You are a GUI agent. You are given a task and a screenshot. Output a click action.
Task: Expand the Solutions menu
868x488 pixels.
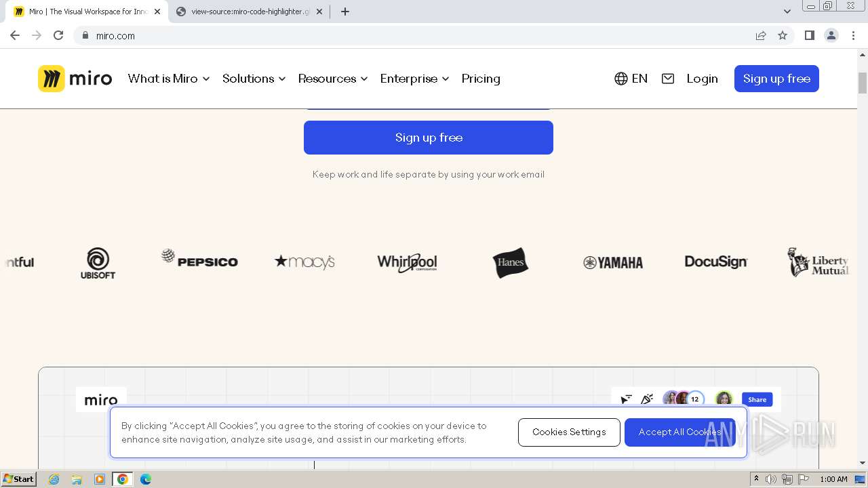(254, 79)
